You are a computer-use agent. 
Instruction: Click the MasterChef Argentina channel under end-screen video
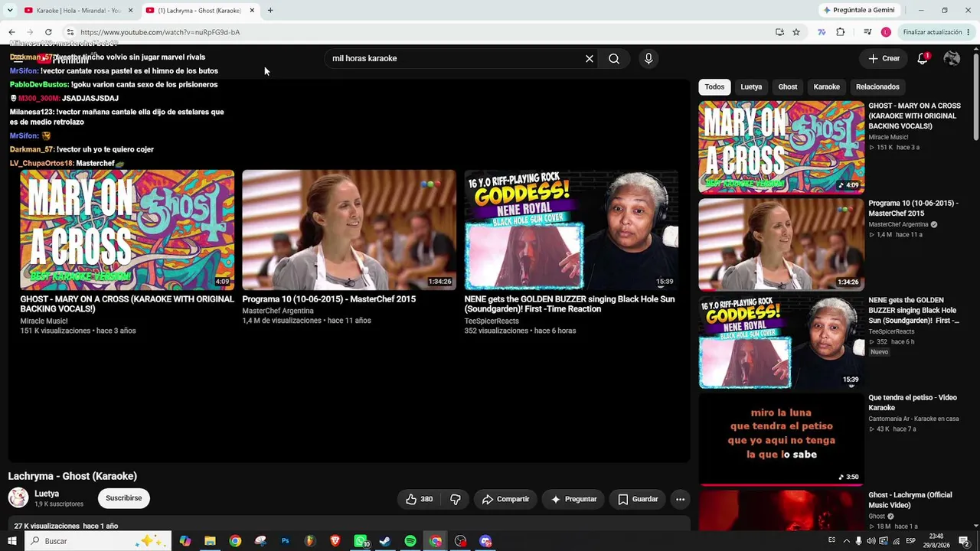[278, 311]
